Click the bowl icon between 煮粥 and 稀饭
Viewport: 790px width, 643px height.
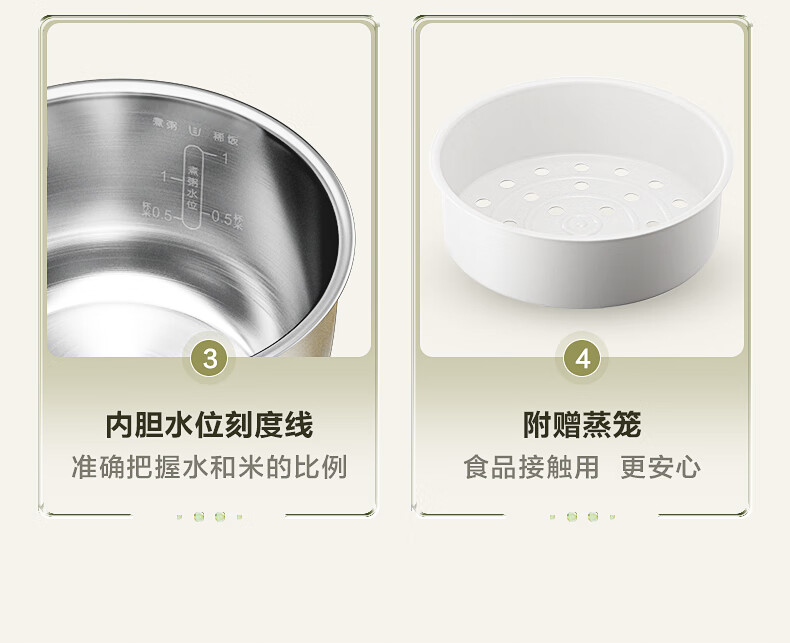pos(194,131)
